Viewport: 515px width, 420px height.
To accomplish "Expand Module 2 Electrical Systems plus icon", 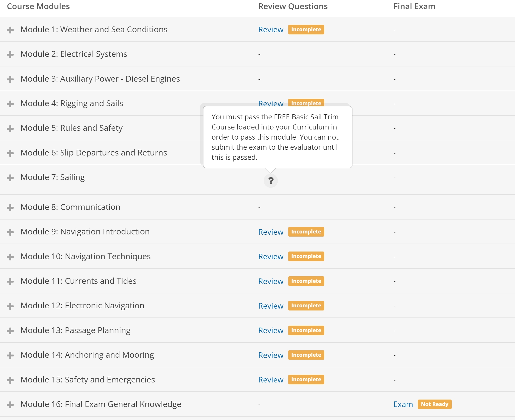I will tap(10, 54).
